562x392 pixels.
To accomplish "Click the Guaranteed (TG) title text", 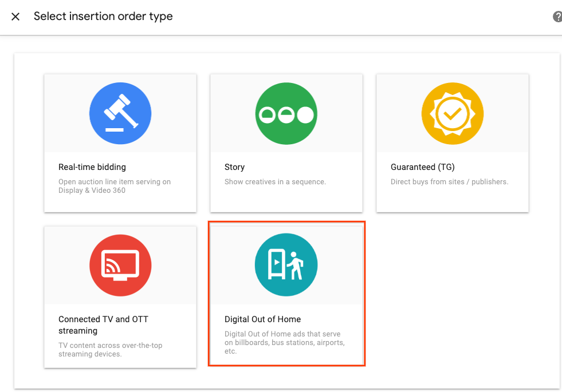I will point(422,167).
